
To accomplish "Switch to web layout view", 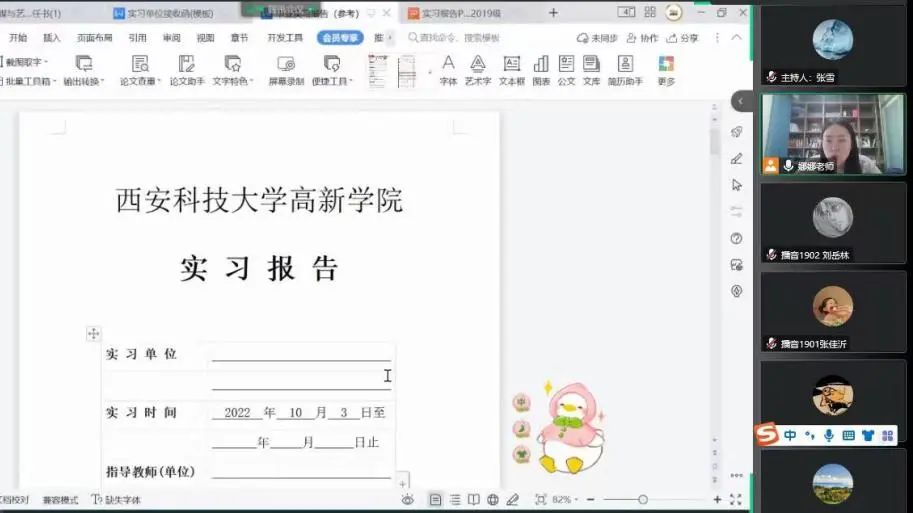I will coord(492,499).
